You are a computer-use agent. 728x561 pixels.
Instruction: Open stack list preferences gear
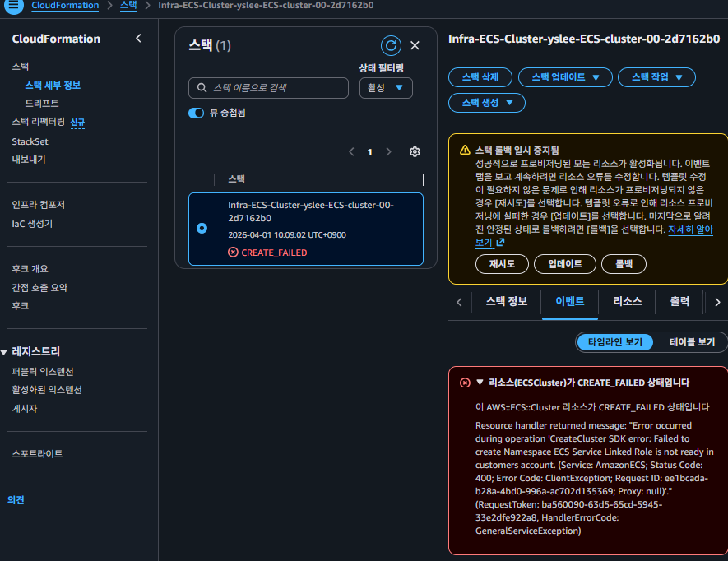[x=415, y=152]
